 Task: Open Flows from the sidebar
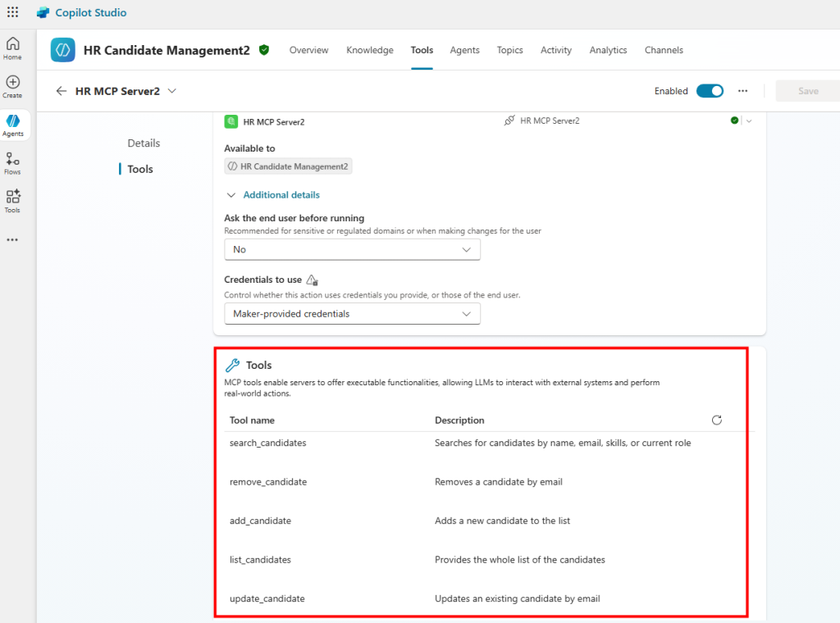(x=12, y=163)
